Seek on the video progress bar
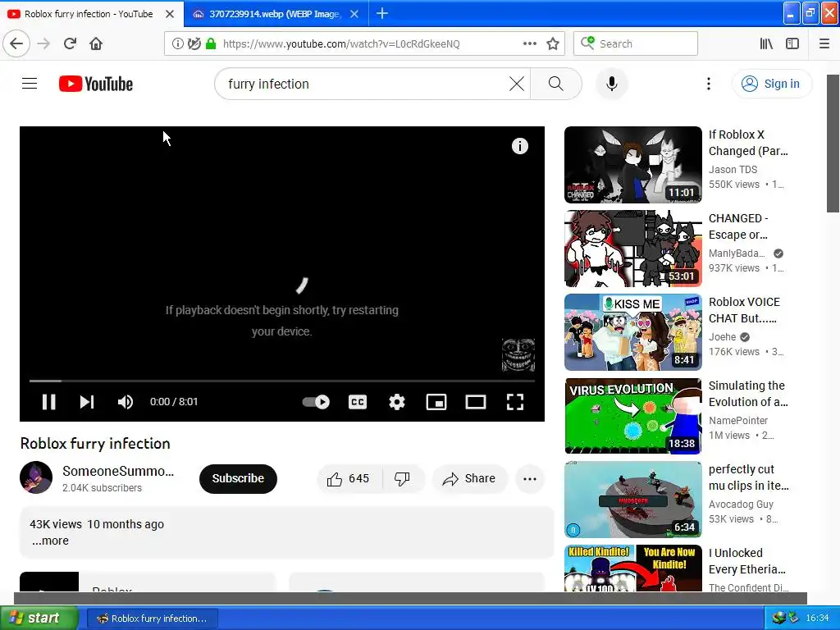The height and width of the screenshot is (630, 840). [x=282, y=381]
